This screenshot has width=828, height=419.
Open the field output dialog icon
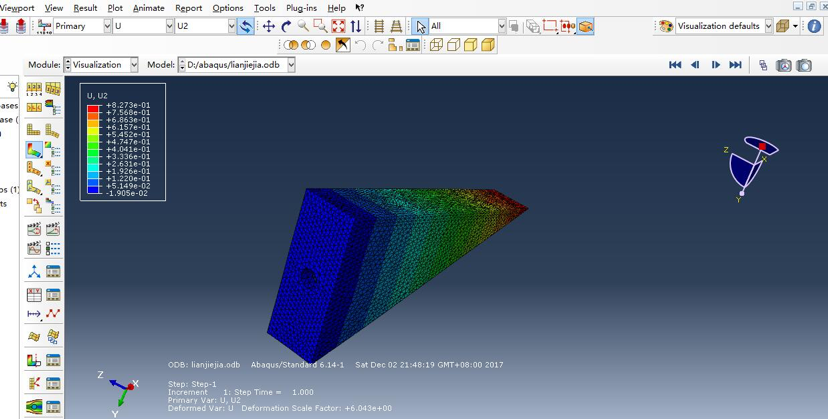pyautogui.click(x=44, y=26)
